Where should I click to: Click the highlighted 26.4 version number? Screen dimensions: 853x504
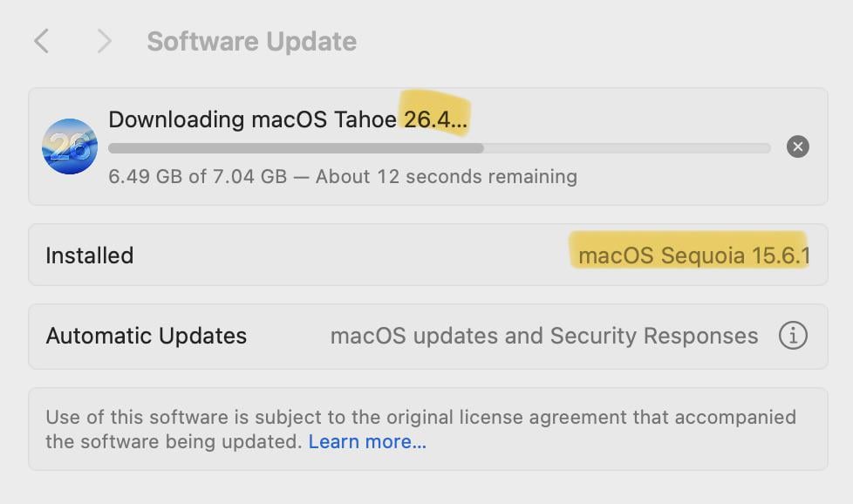[434, 119]
